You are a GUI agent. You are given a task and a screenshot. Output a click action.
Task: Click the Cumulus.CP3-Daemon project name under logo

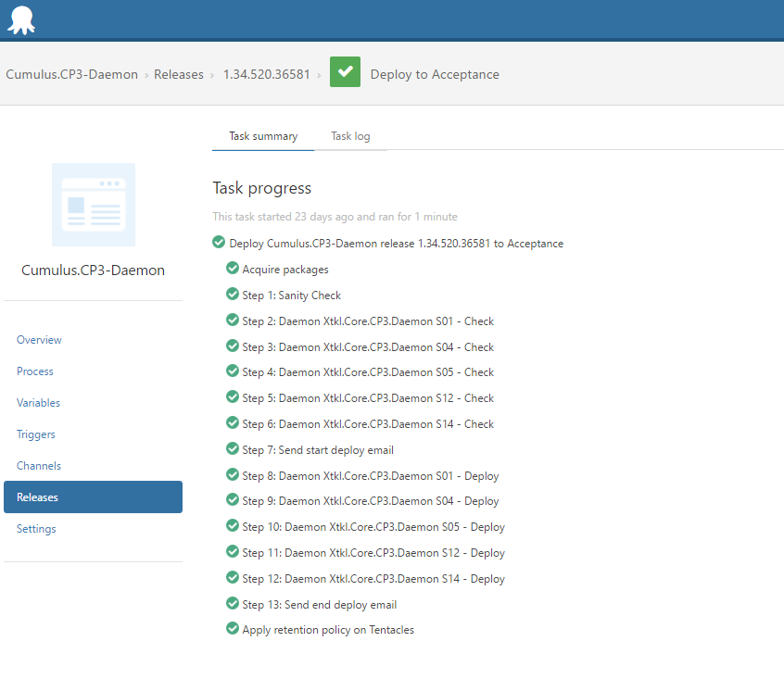(93, 270)
